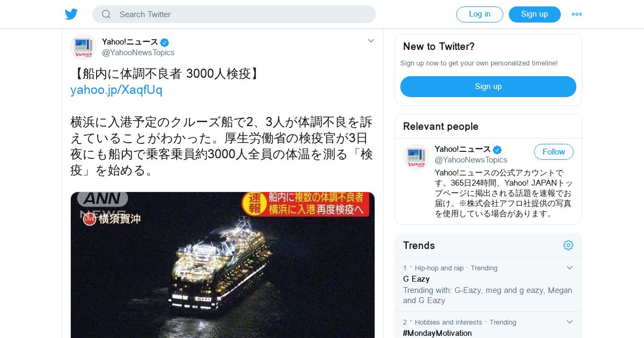Screen dimensions: 644x338
Task: Click the Twitter bird logo
Action: pos(71,14)
